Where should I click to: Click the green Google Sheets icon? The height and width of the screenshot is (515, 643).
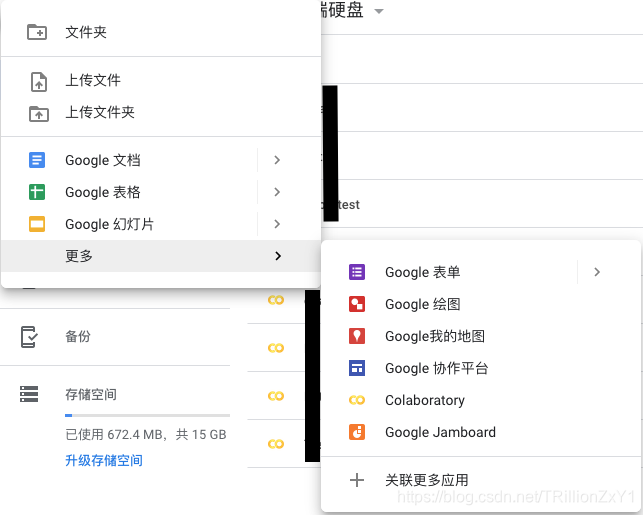(x=37, y=192)
